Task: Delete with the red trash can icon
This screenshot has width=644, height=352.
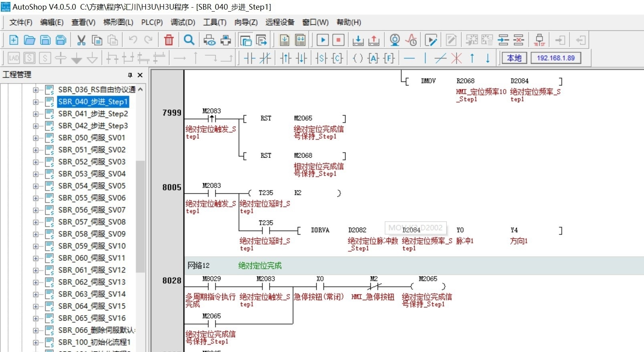Action: (169, 40)
